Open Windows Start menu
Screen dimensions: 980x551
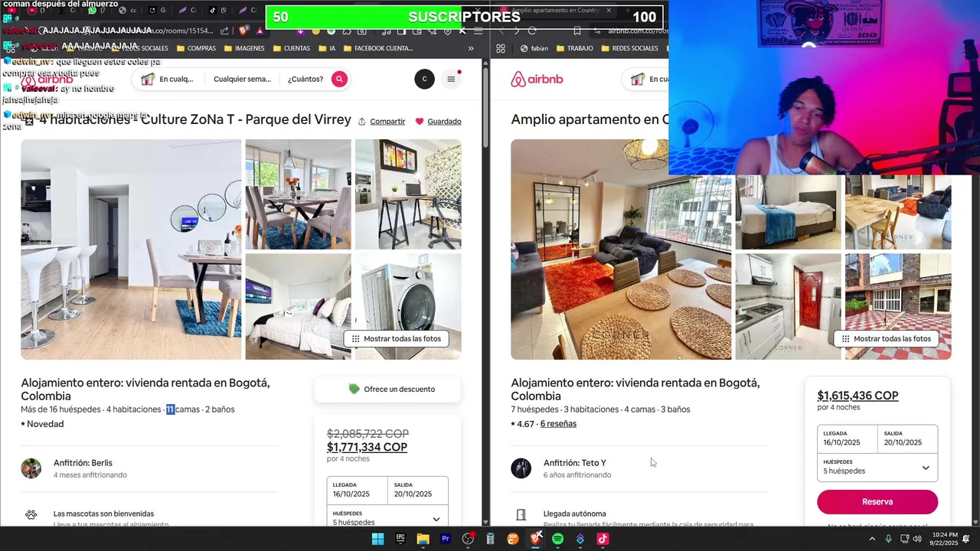377,539
